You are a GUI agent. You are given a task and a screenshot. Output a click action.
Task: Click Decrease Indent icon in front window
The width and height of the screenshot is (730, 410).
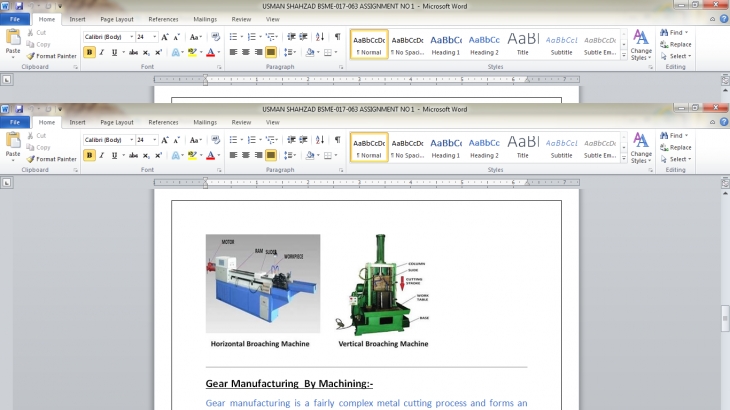(291, 140)
